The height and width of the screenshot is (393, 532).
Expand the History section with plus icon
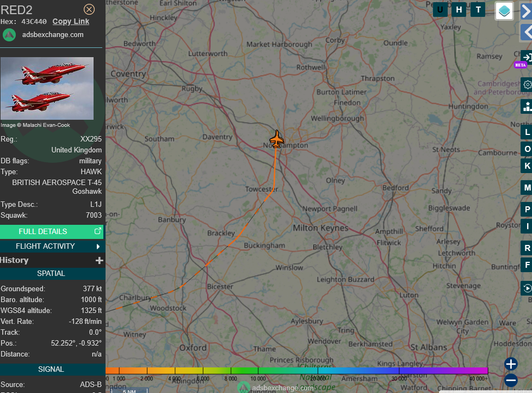(x=99, y=260)
